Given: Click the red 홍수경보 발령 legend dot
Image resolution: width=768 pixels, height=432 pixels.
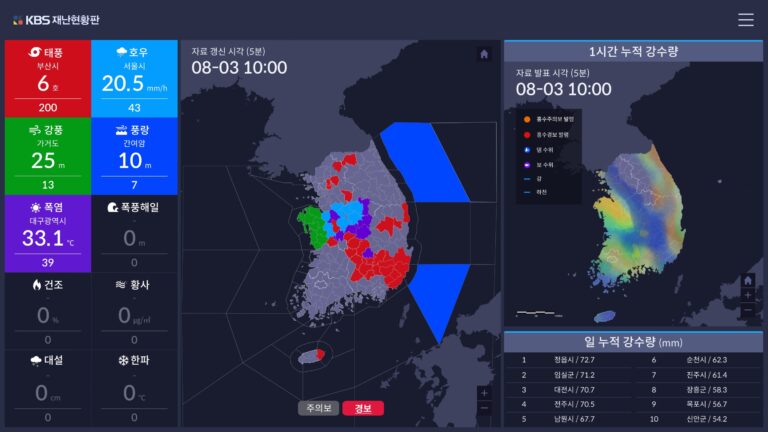Looking at the screenshot, I should pos(526,133).
